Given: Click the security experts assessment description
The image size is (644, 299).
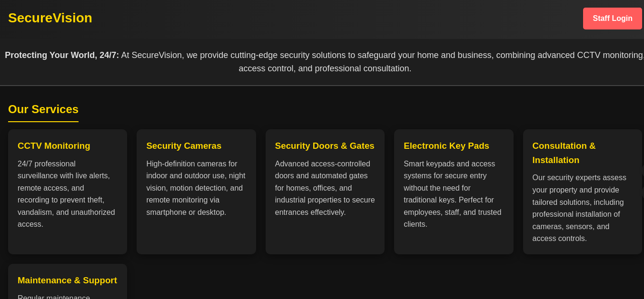Looking at the screenshot, I should coord(579,208).
